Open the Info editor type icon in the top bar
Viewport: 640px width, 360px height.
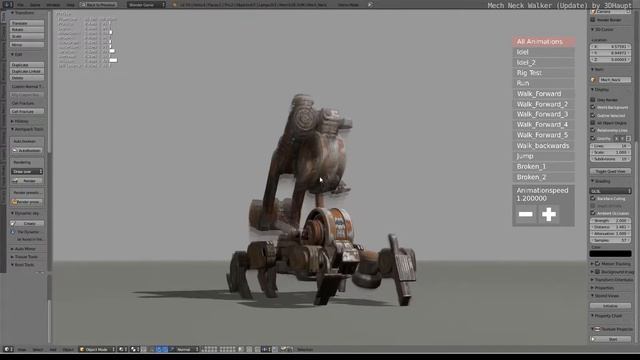pos(8,4)
